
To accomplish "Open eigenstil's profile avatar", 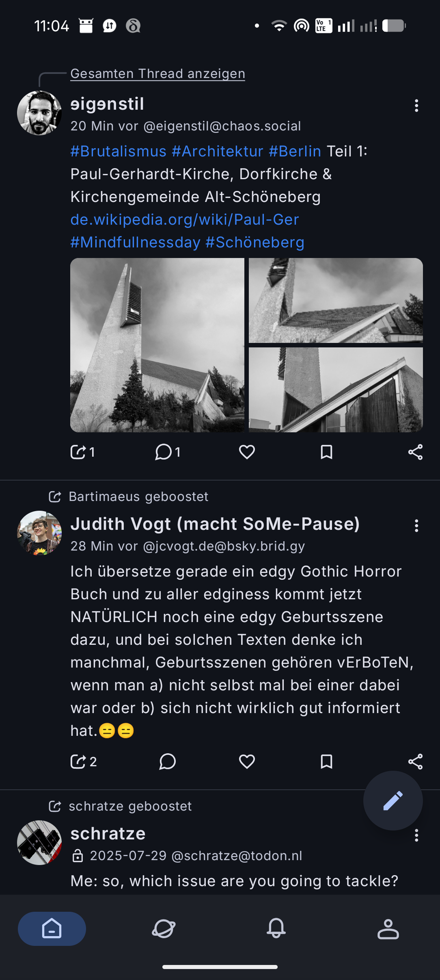I will (x=39, y=113).
